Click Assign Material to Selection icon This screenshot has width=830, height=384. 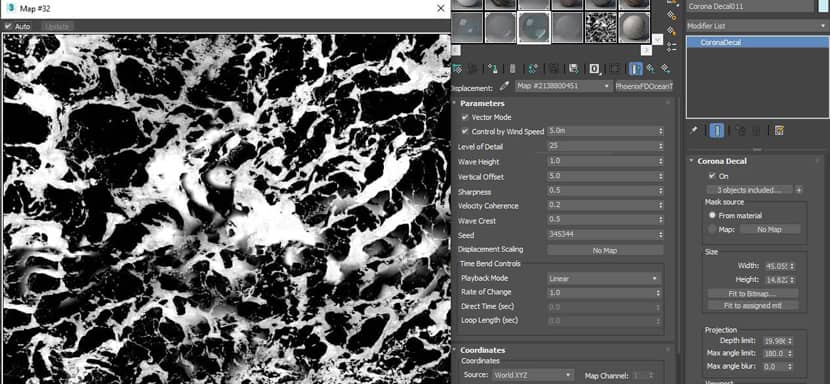(493, 69)
